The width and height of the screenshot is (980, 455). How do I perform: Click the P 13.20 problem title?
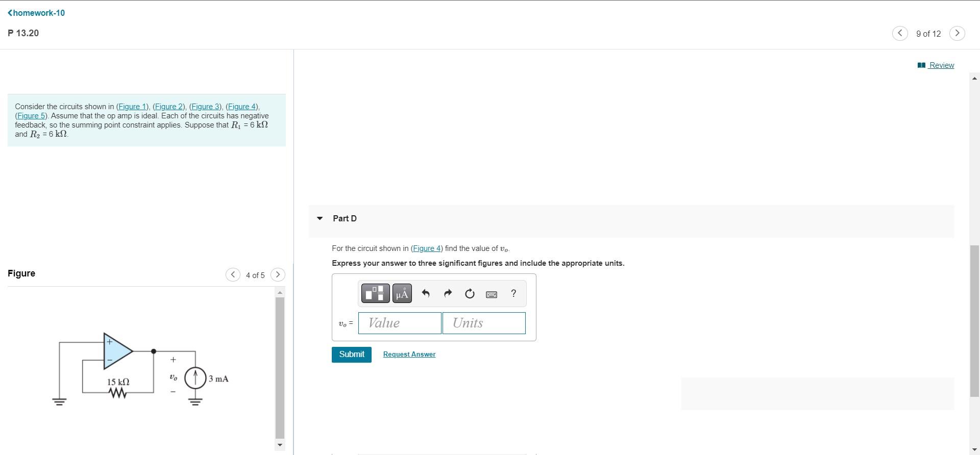point(23,33)
